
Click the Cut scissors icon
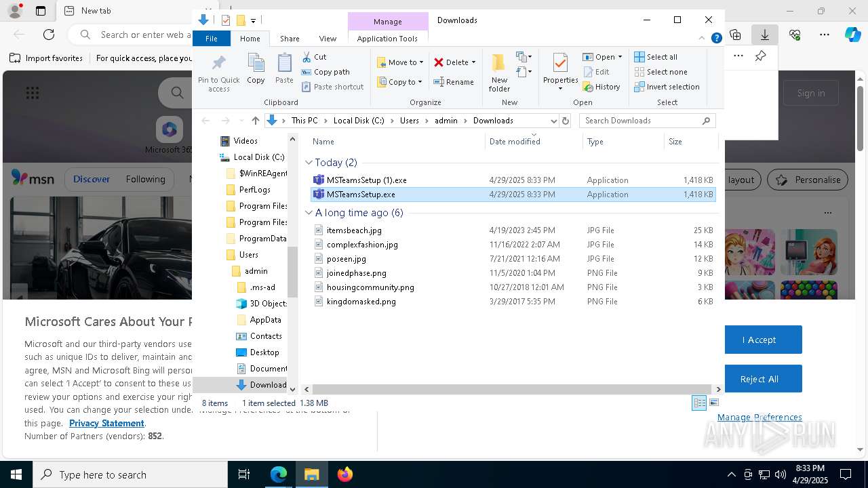pos(307,57)
